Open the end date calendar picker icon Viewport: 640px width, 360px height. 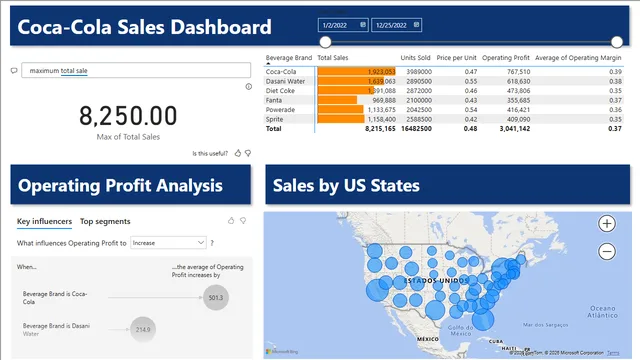(x=416, y=25)
